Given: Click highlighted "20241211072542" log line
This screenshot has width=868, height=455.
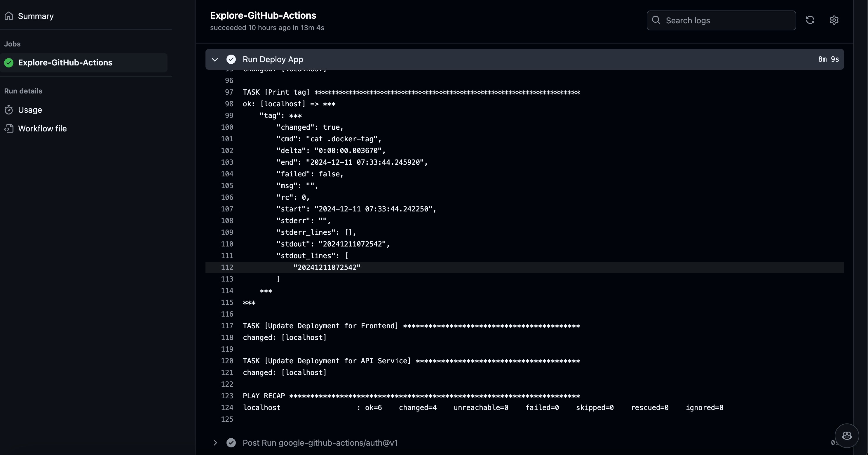Looking at the screenshot, I should click(x=327, y=268).
